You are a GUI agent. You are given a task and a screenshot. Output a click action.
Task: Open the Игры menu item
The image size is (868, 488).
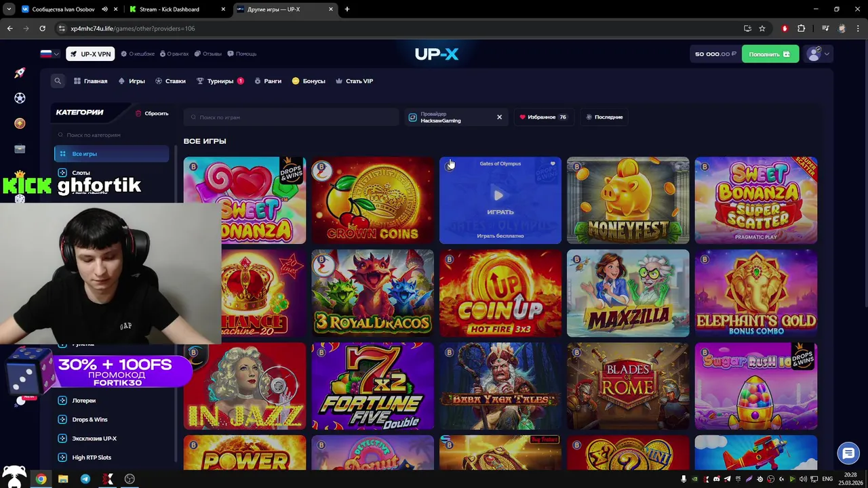click(132, 81)
